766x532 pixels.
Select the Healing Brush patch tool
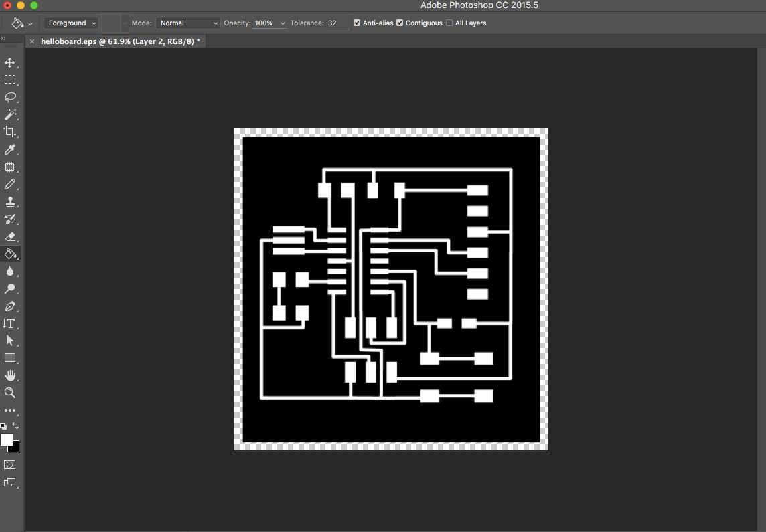10,167
